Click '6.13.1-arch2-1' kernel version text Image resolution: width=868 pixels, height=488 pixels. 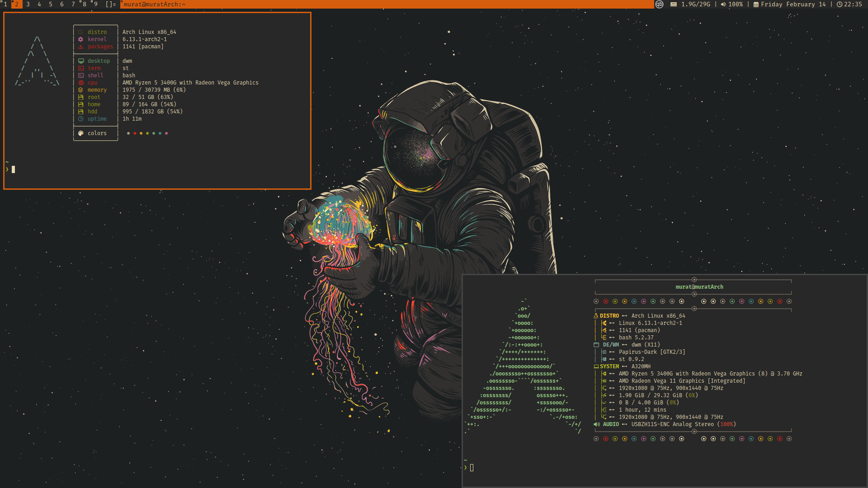[x=145, y=39]
